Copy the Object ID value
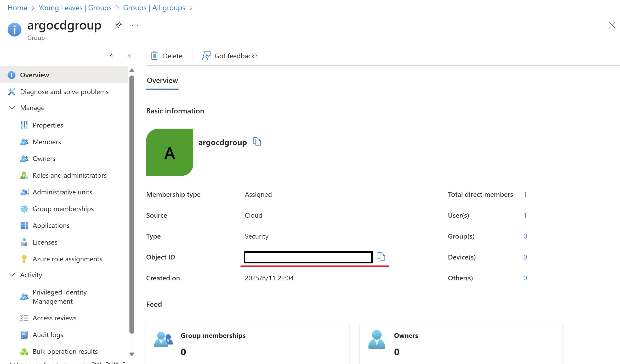Screen dimensions: 620x364 tap(381, 256)
